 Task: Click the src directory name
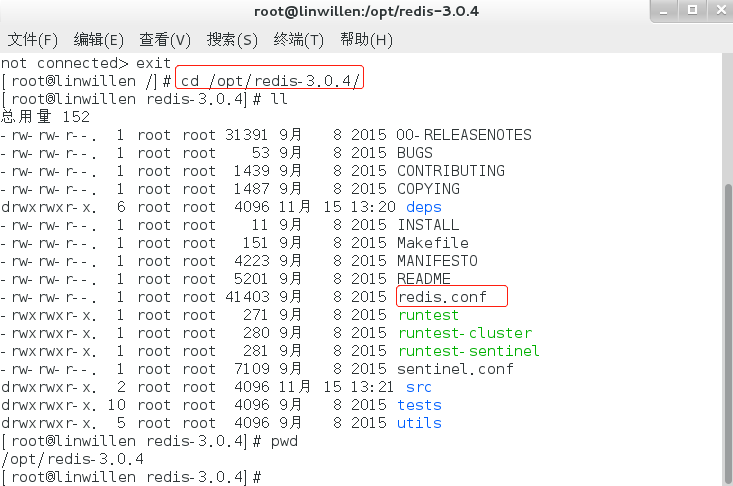pyautogui.click(x=419, y=387)
